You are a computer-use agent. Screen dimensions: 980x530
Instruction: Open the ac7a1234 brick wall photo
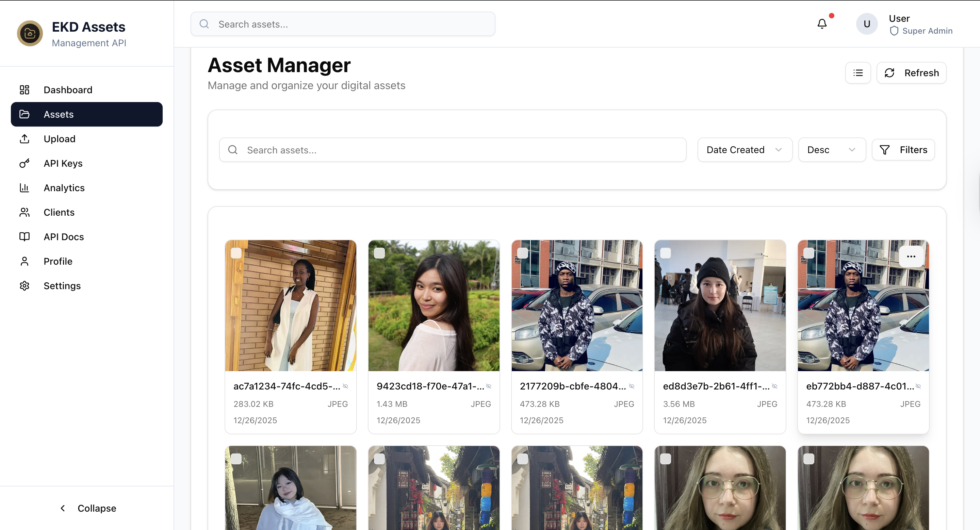click(291, 305)
